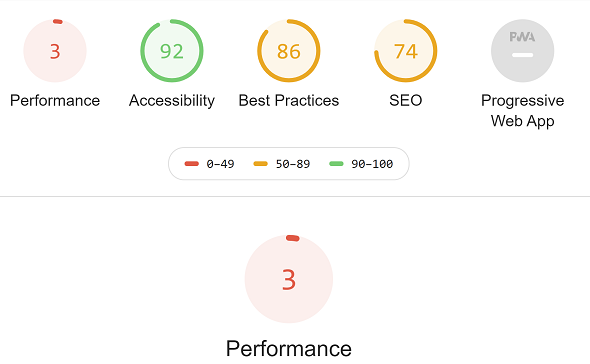Click the number 92 inside green gauge
Screen dimensions: 590x364
coord(172,51)
